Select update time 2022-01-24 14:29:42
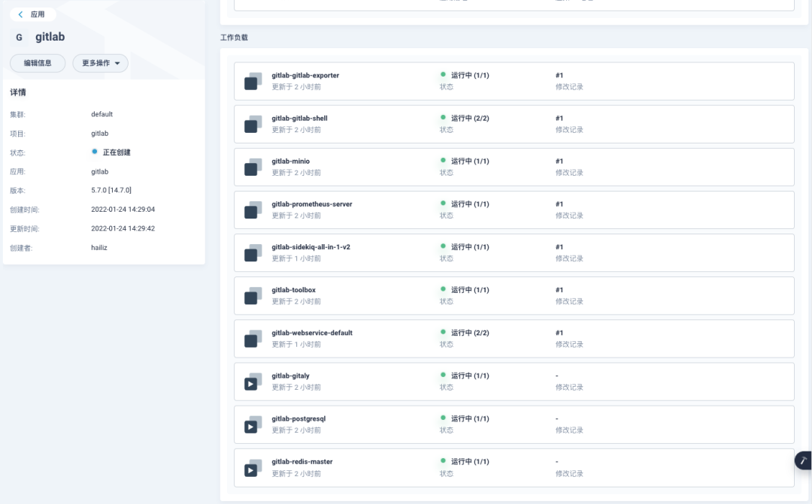Viewport: 812px width, 504px height. click(123, 228)
